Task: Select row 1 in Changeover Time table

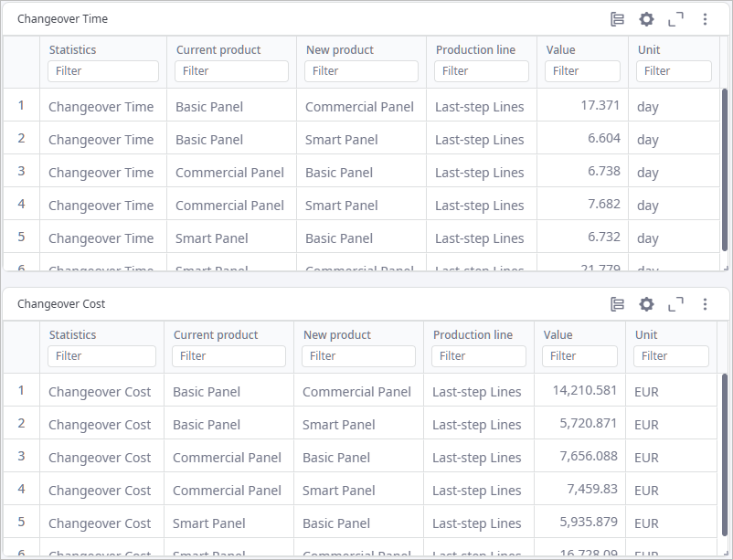Action: (x=21, y=106)
